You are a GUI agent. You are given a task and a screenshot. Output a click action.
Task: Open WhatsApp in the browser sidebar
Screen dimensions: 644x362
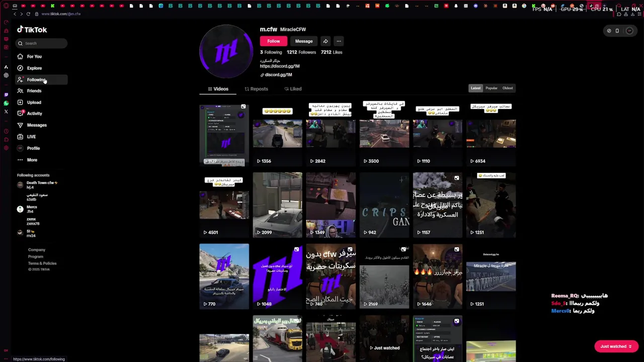pos(6,103)
